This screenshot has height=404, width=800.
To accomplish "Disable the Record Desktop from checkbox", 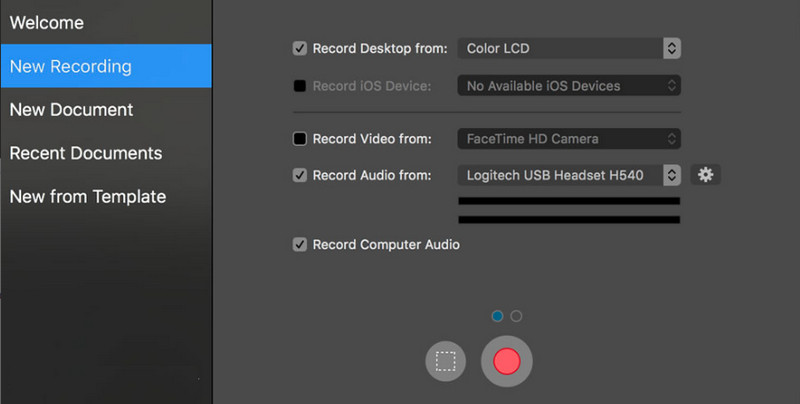I will pyautogui.click(x=300, y=48).
